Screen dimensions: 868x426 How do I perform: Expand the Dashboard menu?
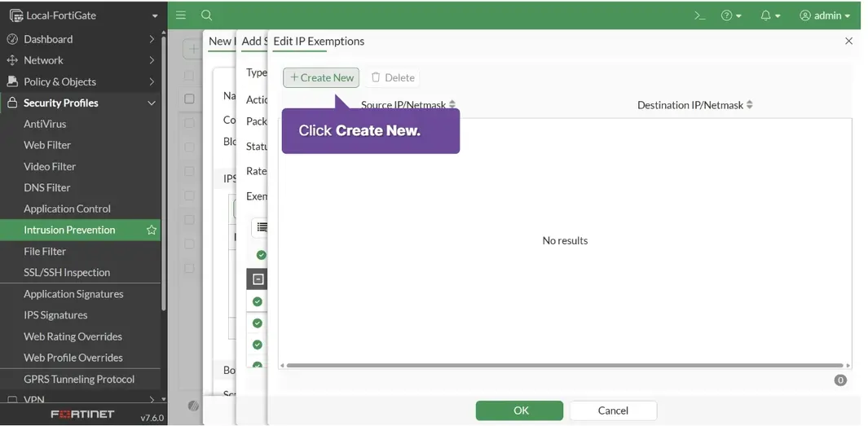tap(81, 39)
